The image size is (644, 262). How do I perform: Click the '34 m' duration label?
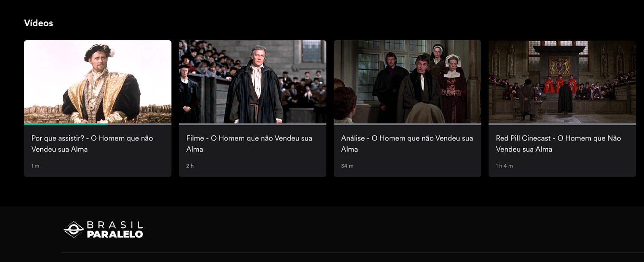click(x=347, y=166)
